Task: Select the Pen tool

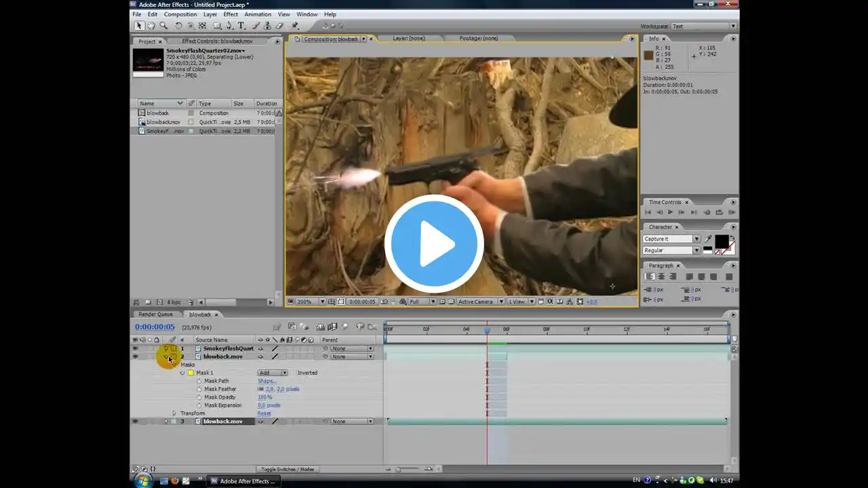Action: 229,26
